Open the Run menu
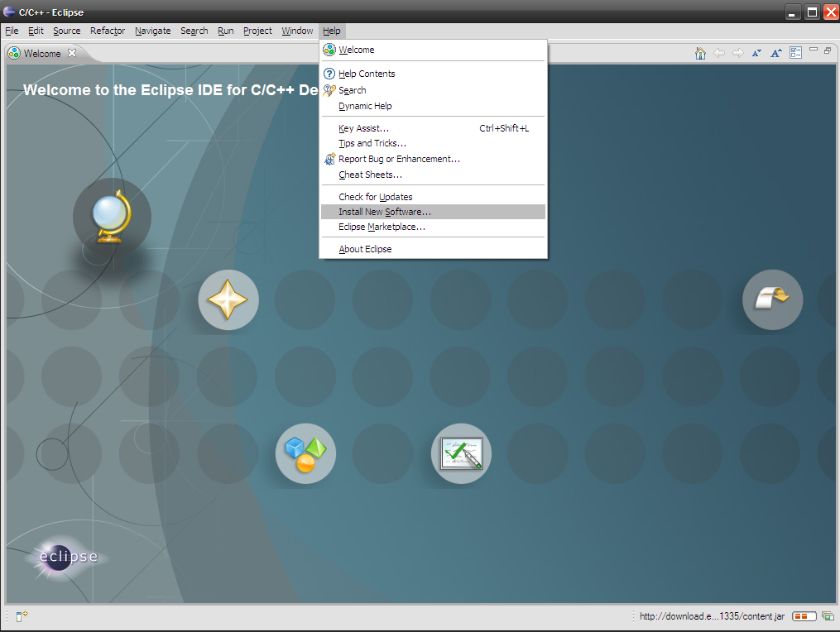The image size is (840, 632). tap(226, 31)
